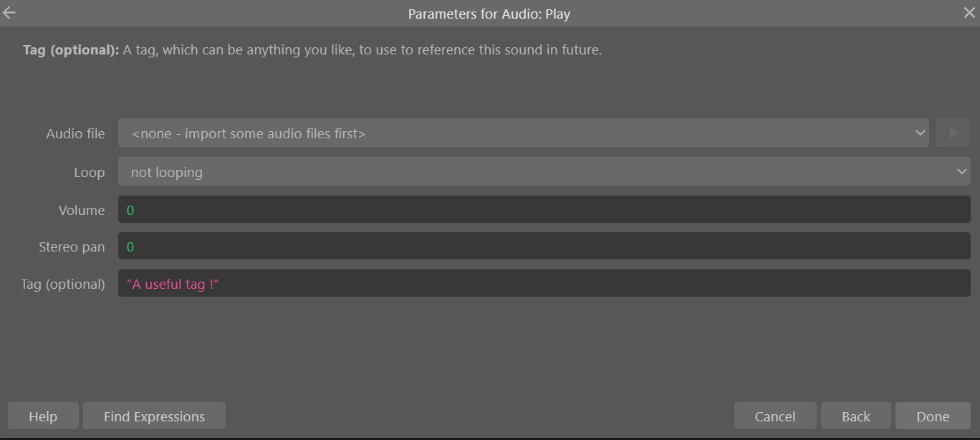Open Help for this dialog

coord(43,416)
